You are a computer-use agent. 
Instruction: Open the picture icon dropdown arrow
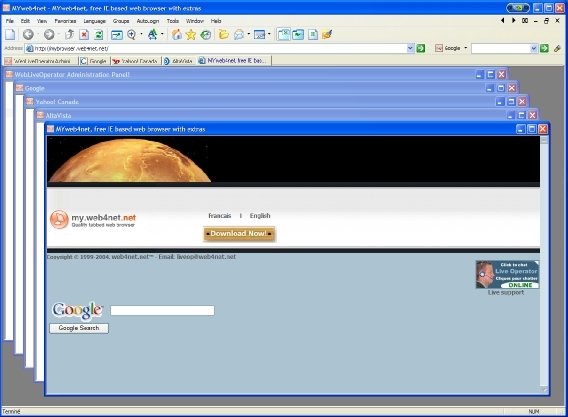coord(269,34)
